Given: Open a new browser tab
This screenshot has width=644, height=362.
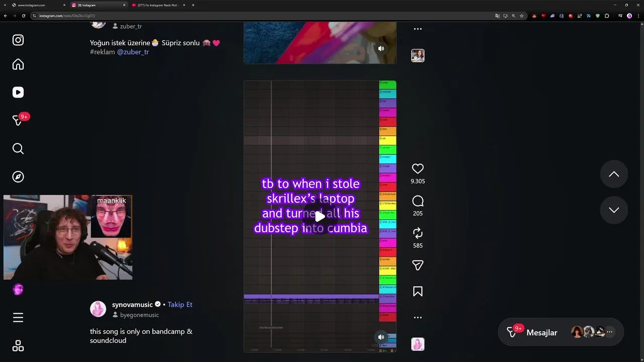Looking at the screenshot, I should [x=193, y=5].
